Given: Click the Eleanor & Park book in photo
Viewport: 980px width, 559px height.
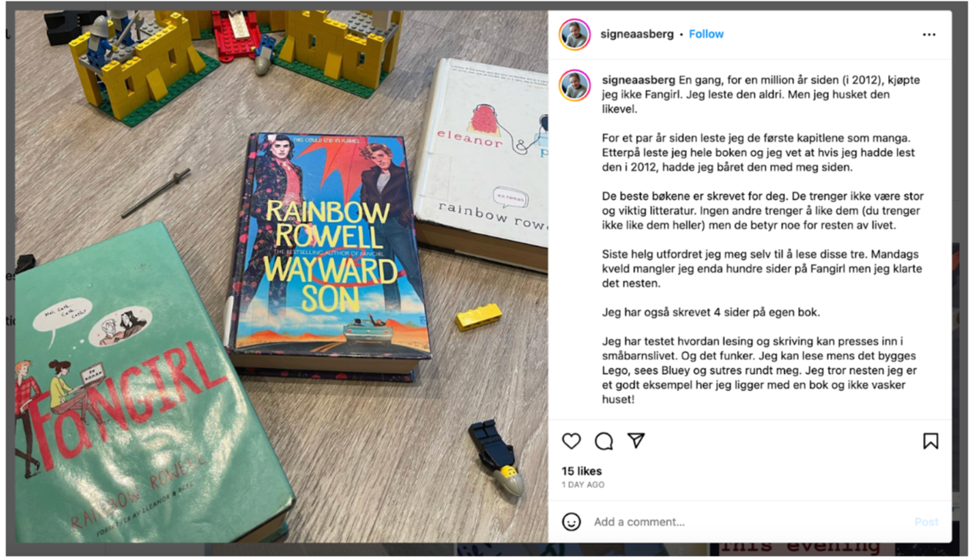Looking at the screenshot, I should 482,162.
